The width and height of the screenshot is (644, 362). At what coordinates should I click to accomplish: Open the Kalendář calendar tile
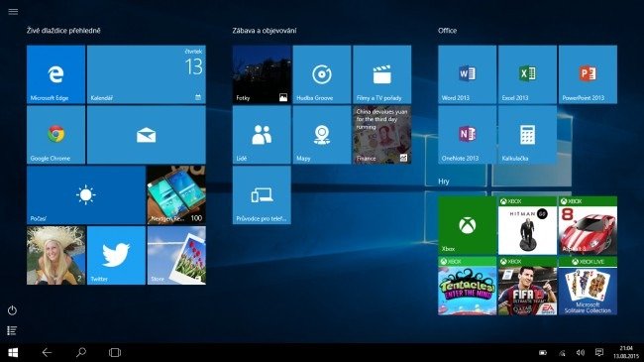click(x=147, y=74)
